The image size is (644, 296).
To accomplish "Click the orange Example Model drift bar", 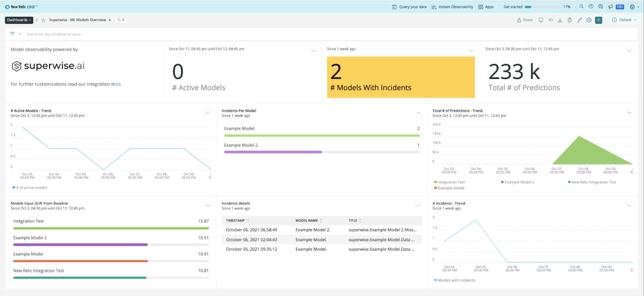I will point(80,261).
